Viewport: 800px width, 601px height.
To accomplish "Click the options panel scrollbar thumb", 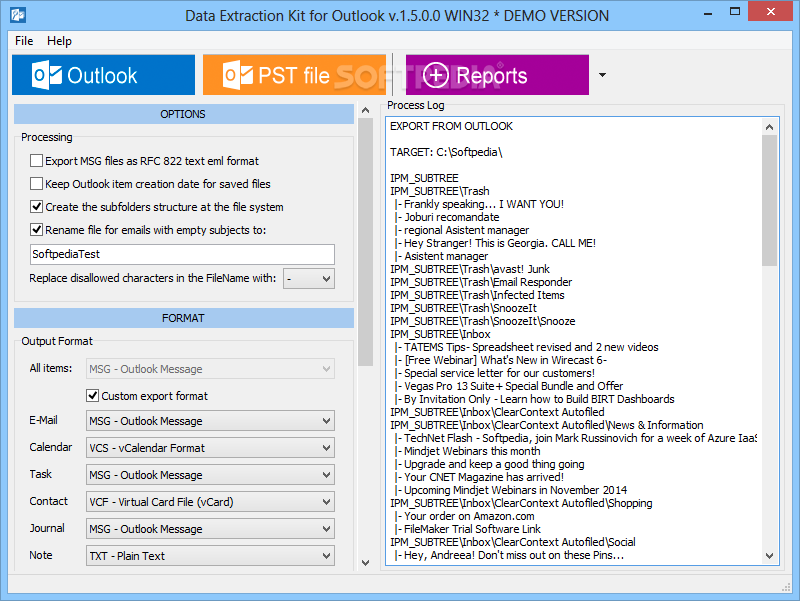I will (365, 242).
